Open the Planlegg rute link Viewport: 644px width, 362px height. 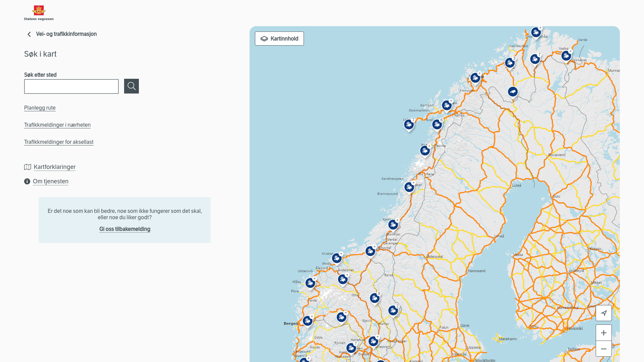40,108
